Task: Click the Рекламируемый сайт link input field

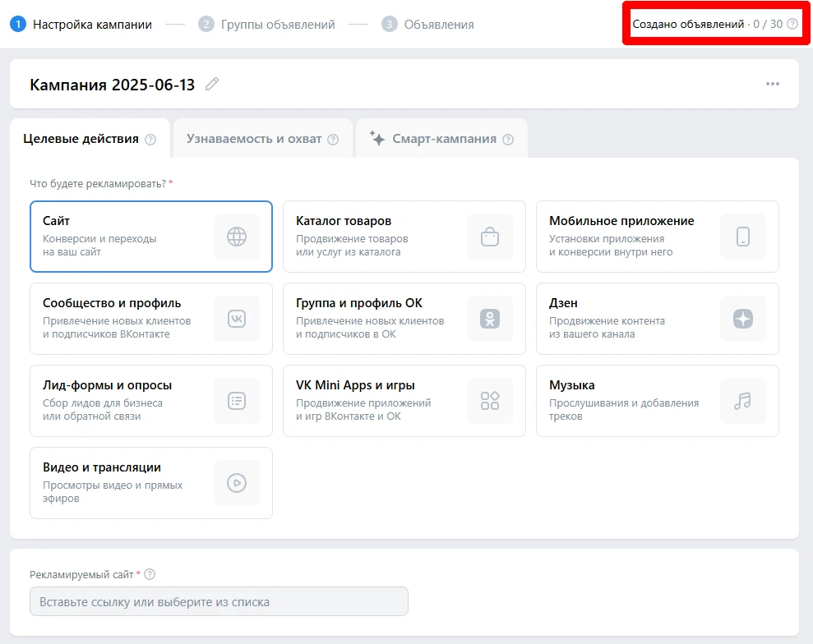Action: (219, 601)
